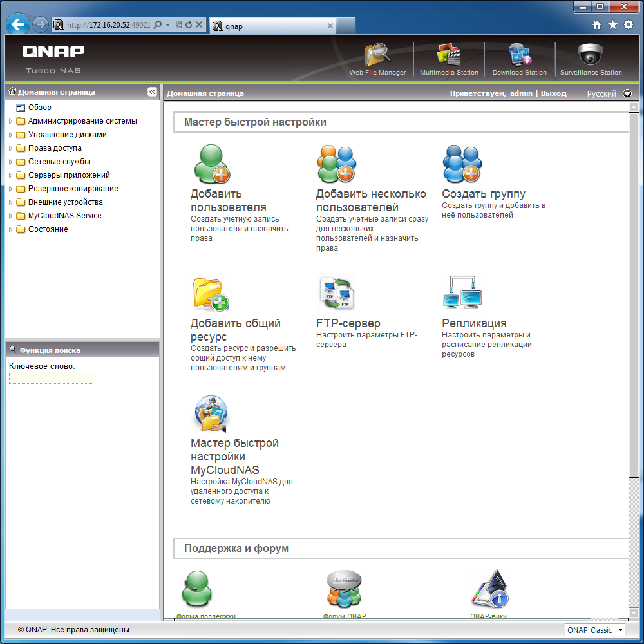Image resolution: width=644 pixels, height=644 pixels.
Task: Open the Добавить пользователя title link
Action: 228,200
